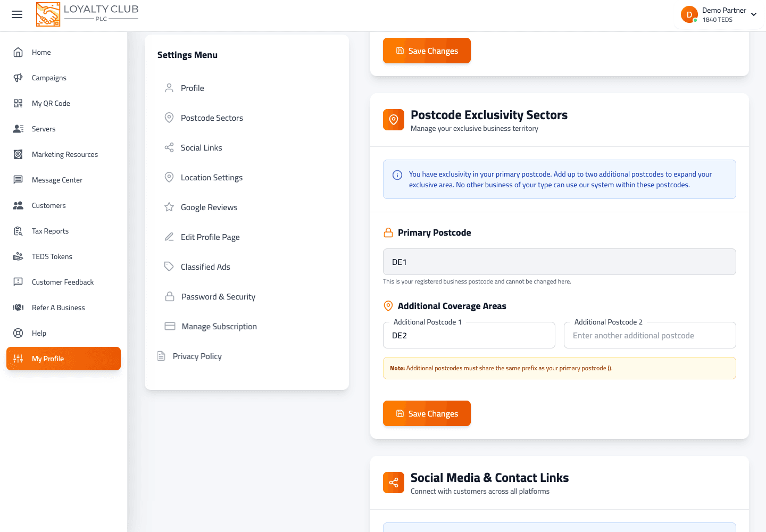Click the Profile person icon in Settings Menu
The width and height of the screenshot is (766, 532).
point(169,88)
